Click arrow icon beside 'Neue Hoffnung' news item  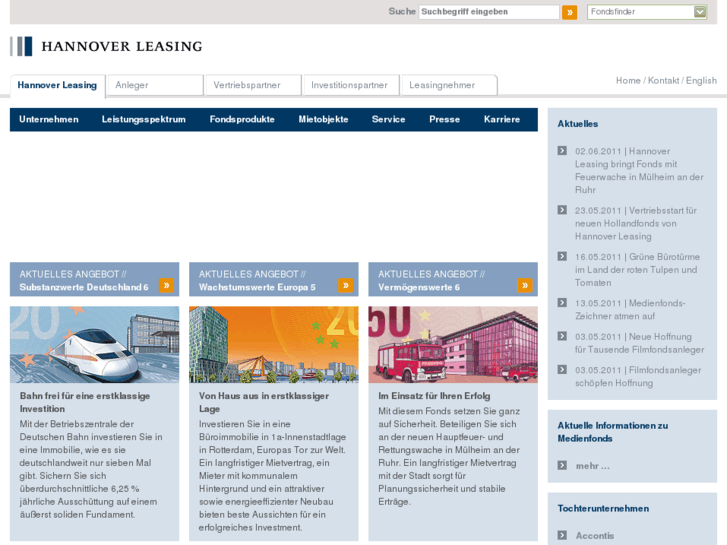coord(562,336)
